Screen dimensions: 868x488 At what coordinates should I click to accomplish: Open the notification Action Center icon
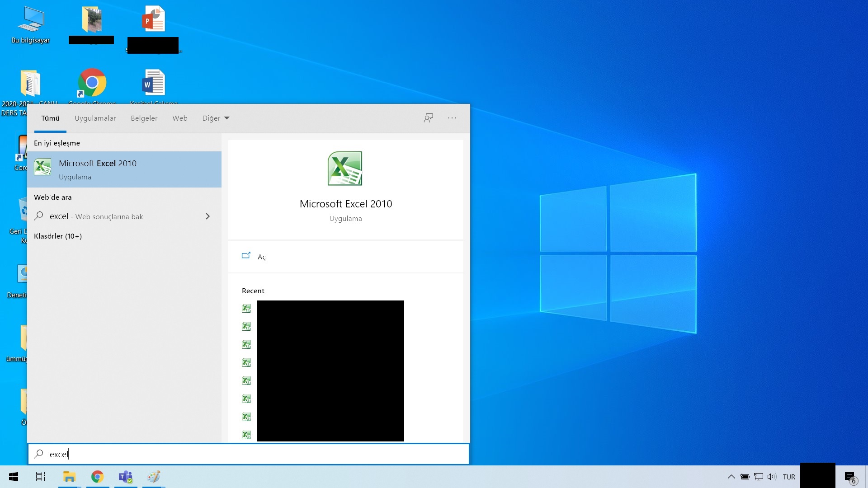[x=850, y=477]
